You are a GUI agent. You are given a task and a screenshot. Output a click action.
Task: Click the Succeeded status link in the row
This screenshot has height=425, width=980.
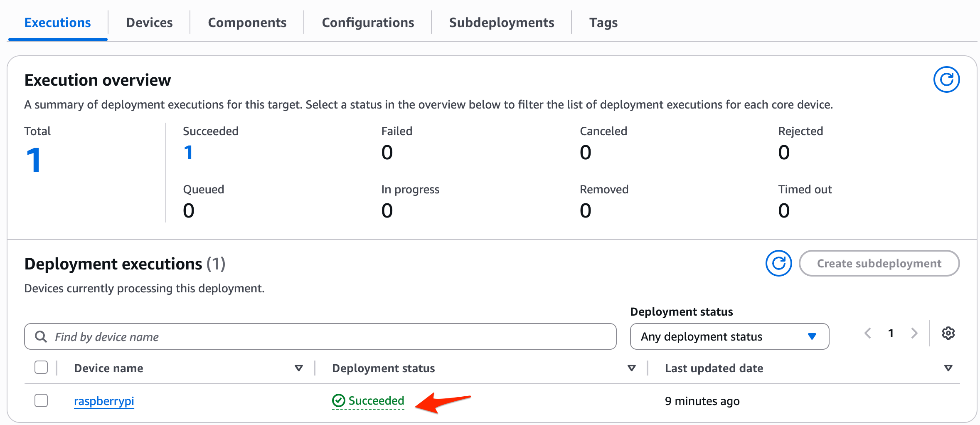(x=376, y=400)
